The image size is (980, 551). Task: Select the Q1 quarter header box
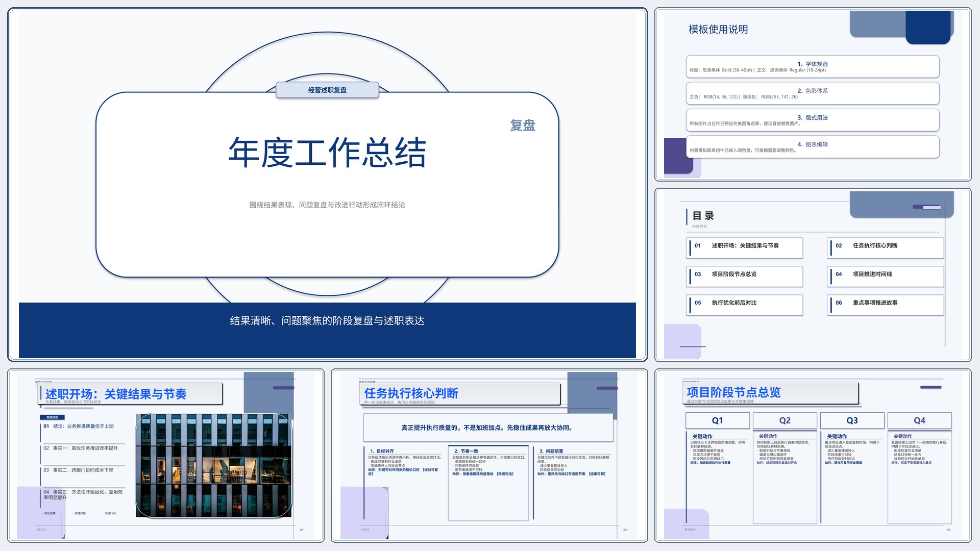tap(718, 421)
